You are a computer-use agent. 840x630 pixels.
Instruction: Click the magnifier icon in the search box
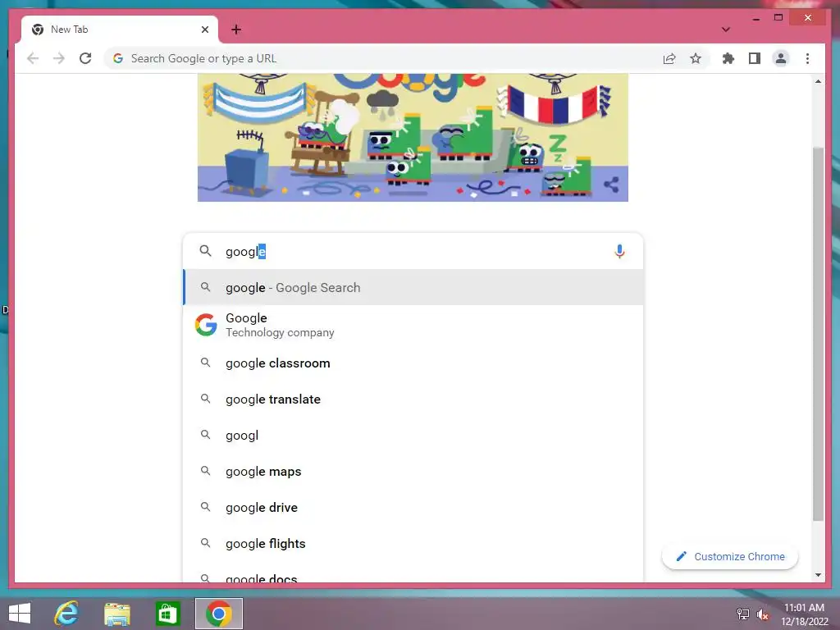coord(205,251)
